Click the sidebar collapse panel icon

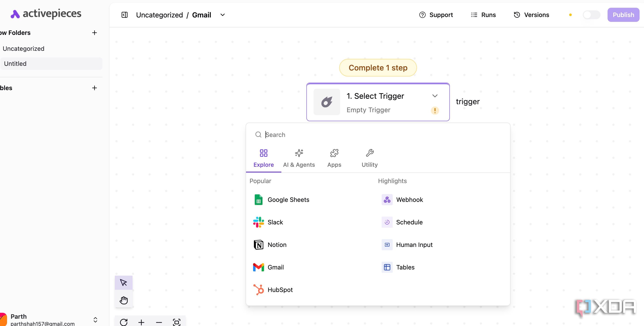[125, 15]
